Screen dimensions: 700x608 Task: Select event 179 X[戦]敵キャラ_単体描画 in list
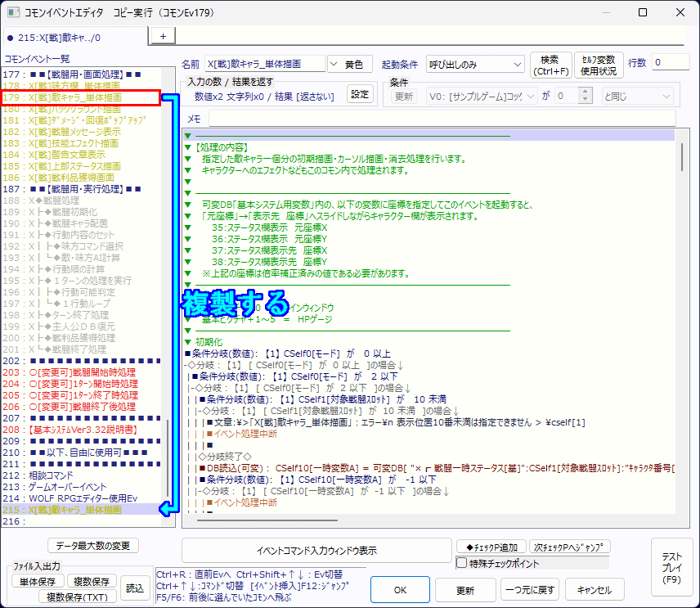tap(80, 97)
